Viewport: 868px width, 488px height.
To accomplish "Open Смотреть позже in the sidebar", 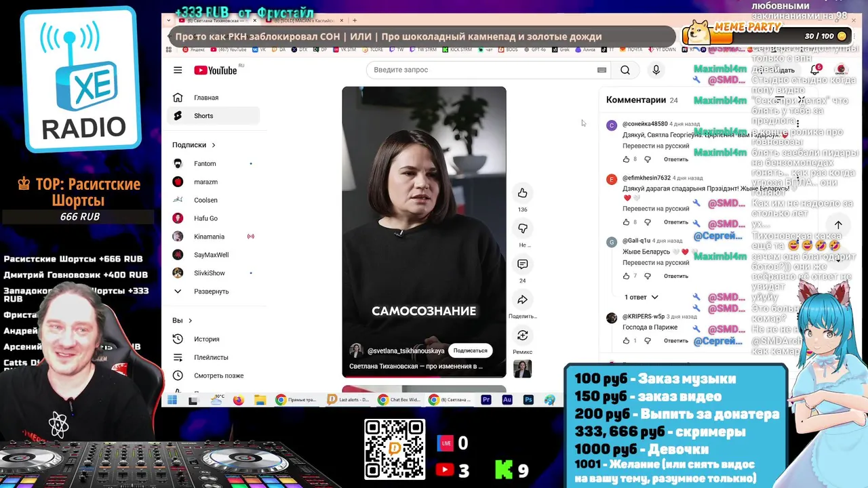I will [x=213, y=375].
